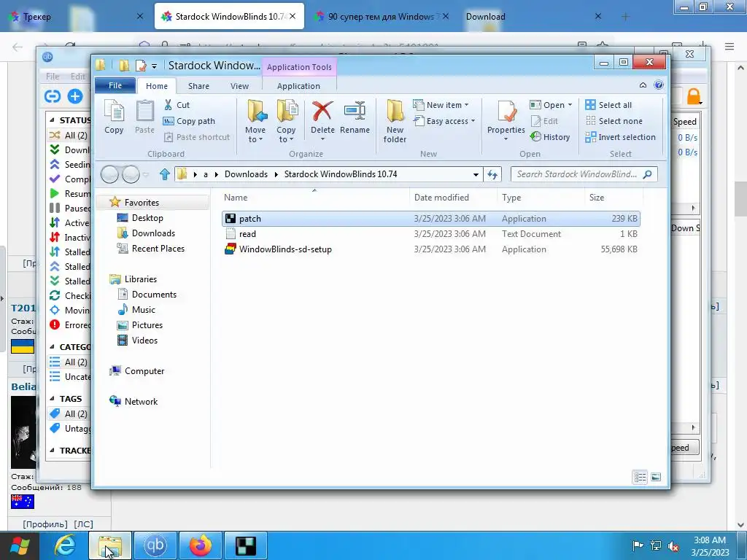Click the Paste clipboard icon
The image size is (747, 560).
point(144,117)
